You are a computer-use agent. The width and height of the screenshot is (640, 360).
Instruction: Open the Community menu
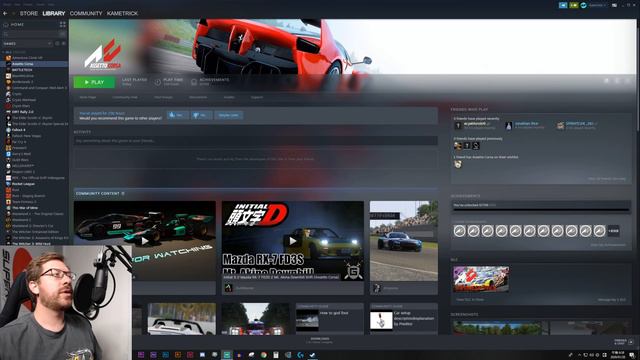click(86, 13)
